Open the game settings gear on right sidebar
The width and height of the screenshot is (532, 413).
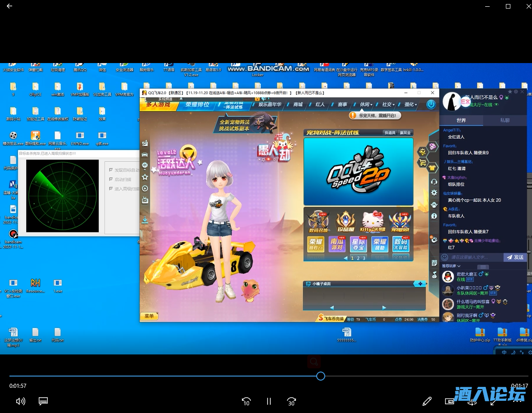pyautogui.click(x=434, y=193)
